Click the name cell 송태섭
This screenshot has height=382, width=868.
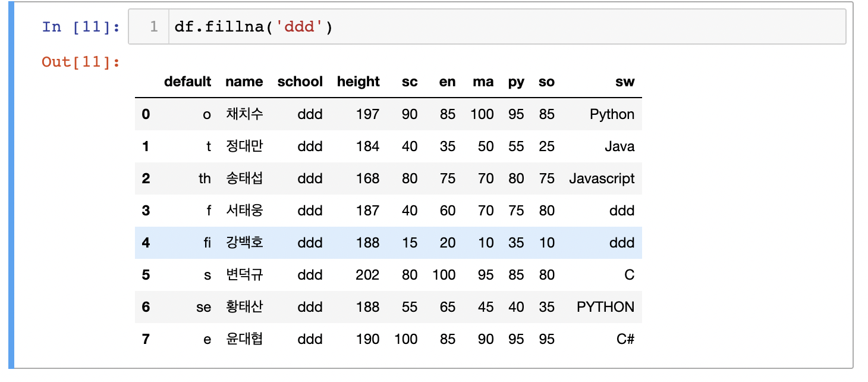pyautogui.click(x=244, y=179)
